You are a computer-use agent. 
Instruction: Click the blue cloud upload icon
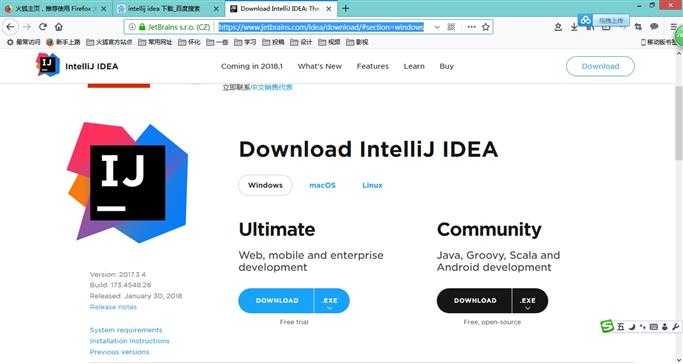pyautogui.click(x=586, y=20)
